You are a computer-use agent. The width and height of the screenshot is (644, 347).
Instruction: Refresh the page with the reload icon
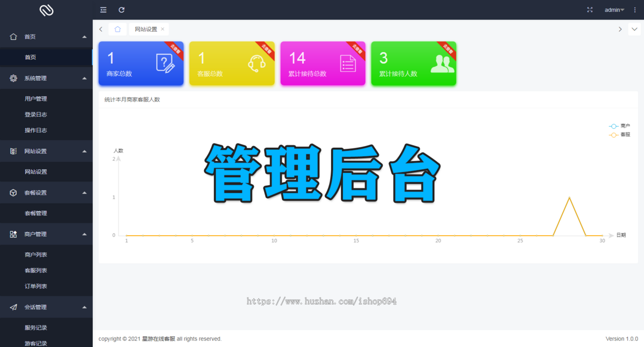pos(121,10)
